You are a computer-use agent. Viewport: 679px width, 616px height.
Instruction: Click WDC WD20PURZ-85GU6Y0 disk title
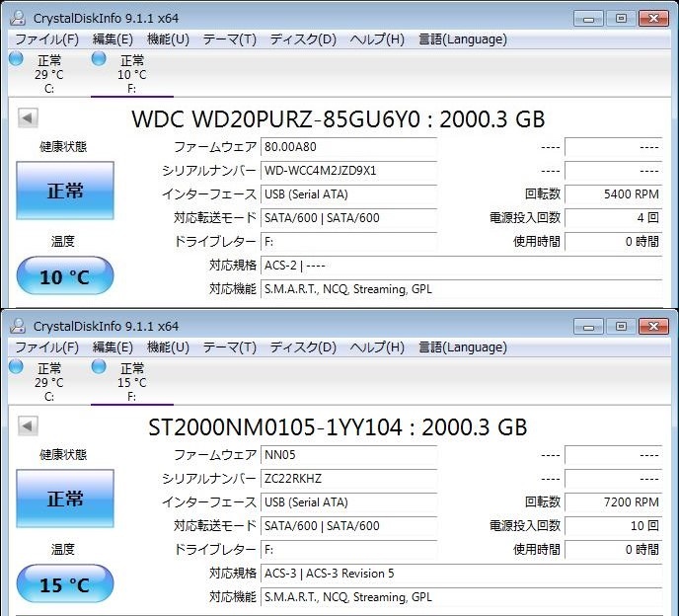tap(339, 119)
